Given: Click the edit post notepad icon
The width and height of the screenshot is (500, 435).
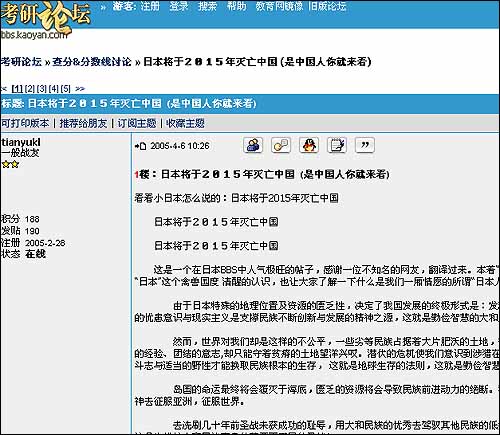Looking at the screenshot, I should 337,145.
